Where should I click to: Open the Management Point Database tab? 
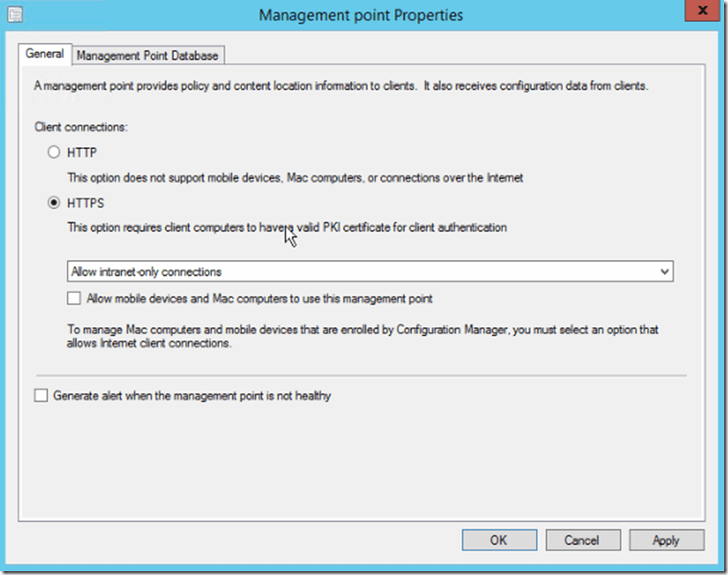[148, 56]
